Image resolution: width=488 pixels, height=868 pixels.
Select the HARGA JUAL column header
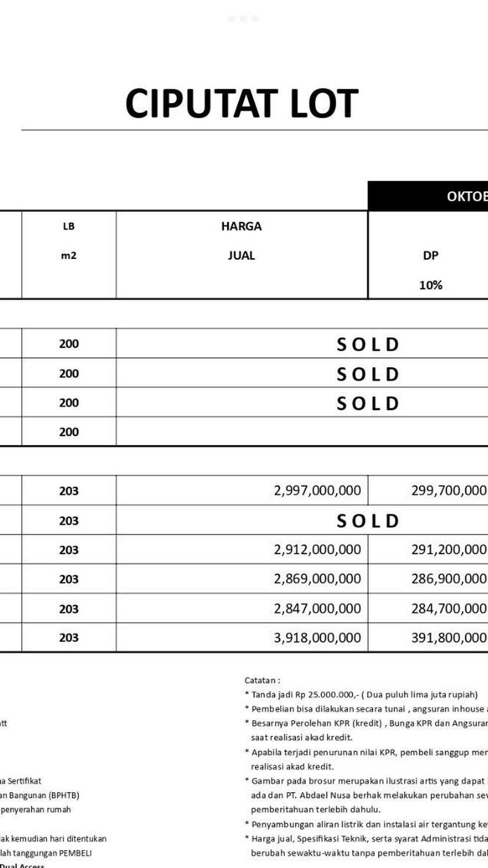(x=242, y=241)
